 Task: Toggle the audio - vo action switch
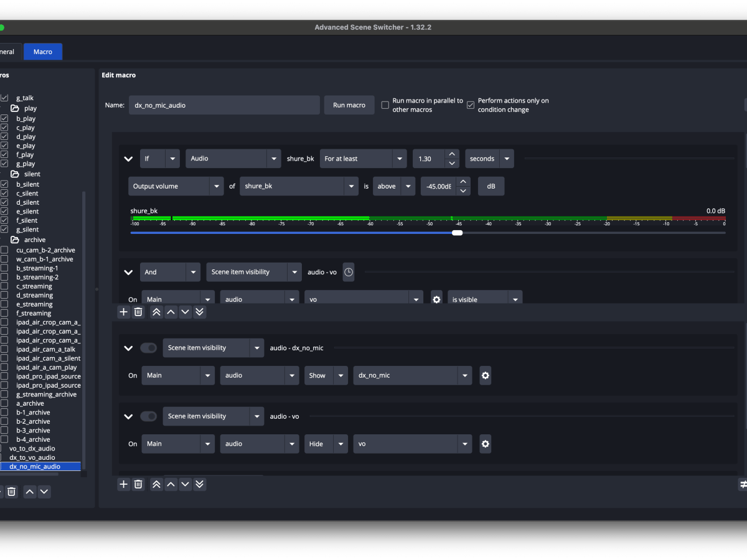tap(148, 416)
